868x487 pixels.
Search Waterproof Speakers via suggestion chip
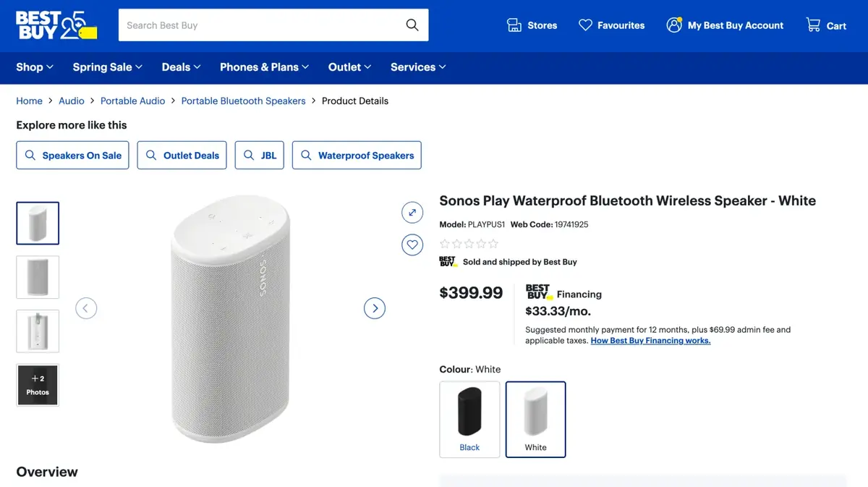[x=357, y=155]
